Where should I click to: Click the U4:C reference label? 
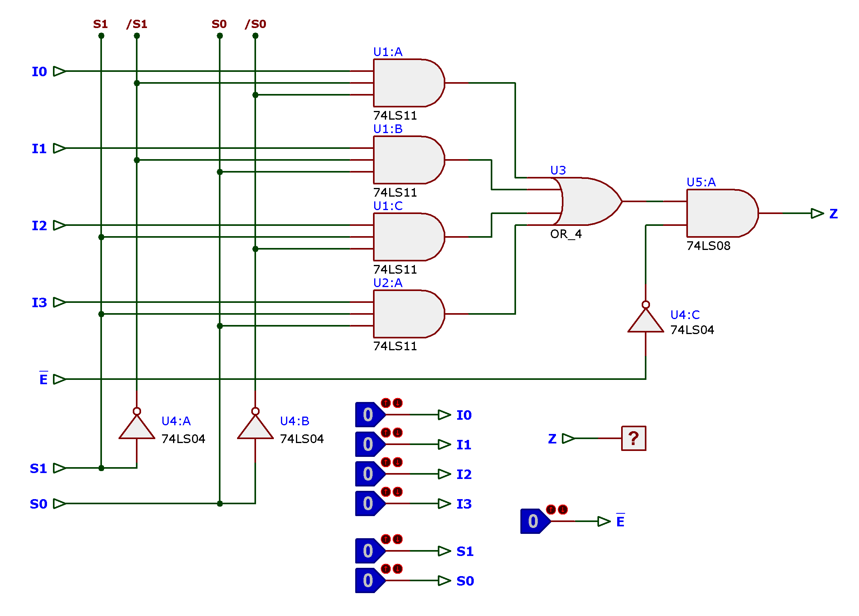[685, 315]
